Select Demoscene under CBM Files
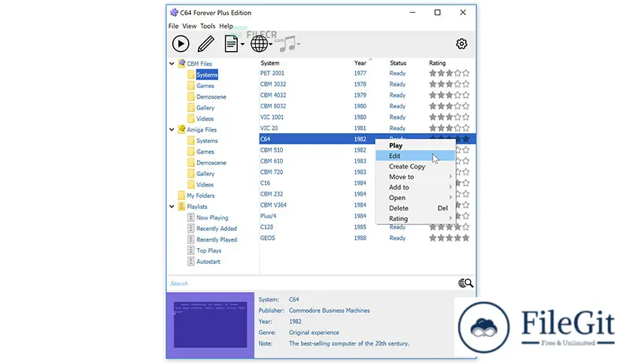 (211, 96)
